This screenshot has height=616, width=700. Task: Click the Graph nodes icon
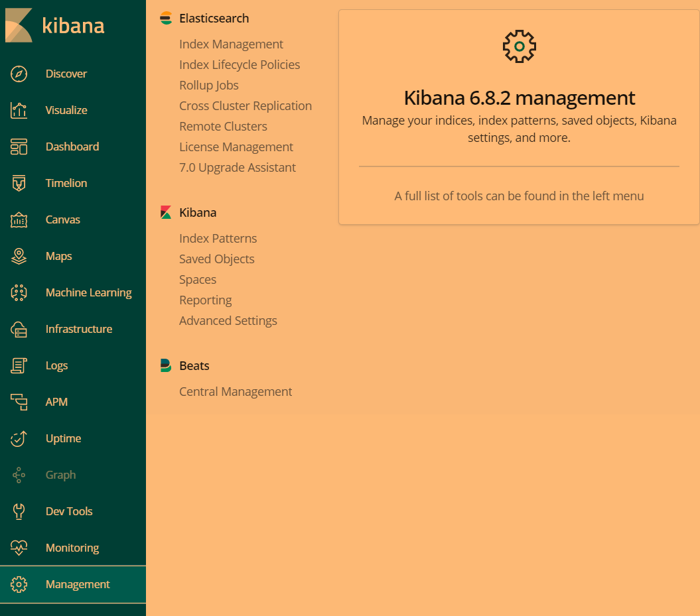tap(19, 475)
